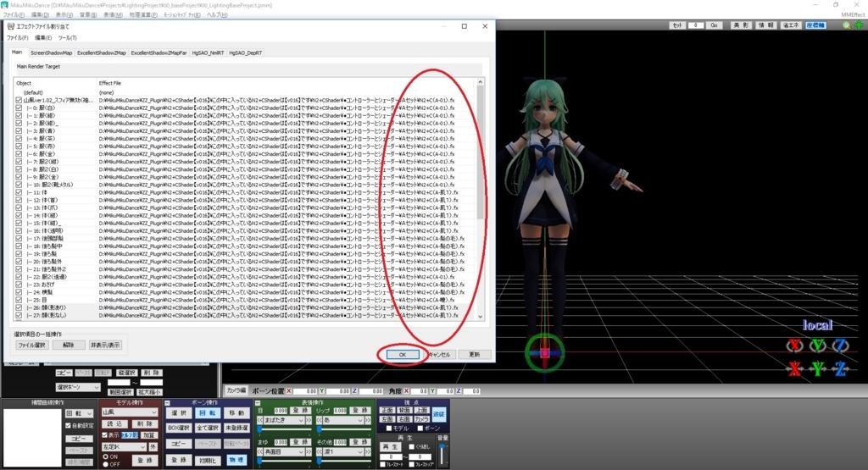This screenshot has width=868, height=470.
Task: Click the 座標軸 axis display button
Action: [815, 25]
